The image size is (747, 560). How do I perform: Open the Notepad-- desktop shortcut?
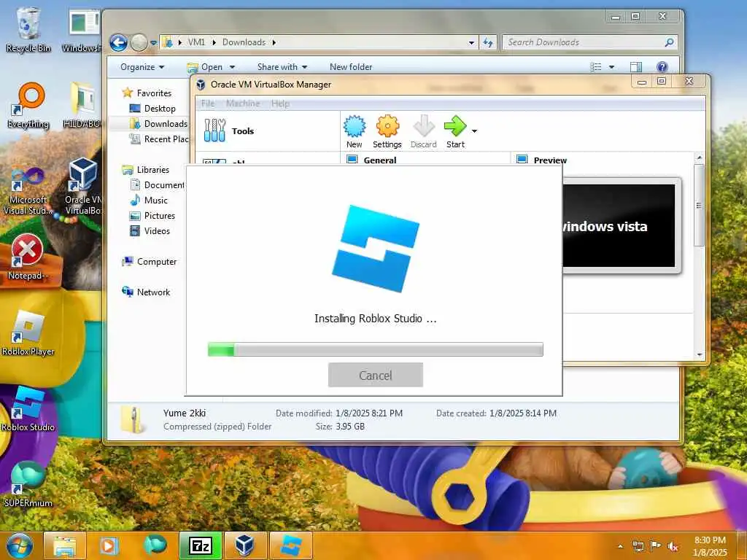tap(28, 257)
